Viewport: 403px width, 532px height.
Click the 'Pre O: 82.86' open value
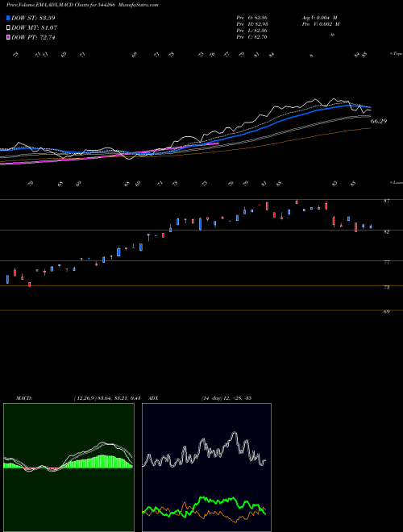tap(252, 18)
